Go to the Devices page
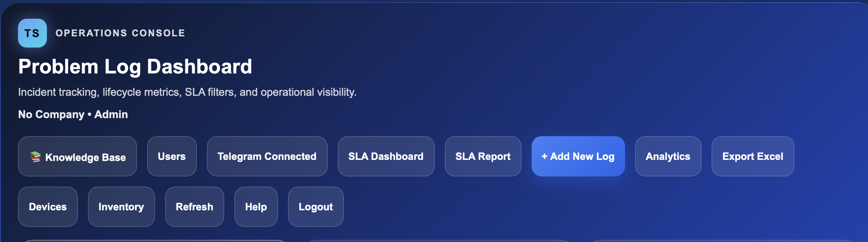This screenshot has height=242, width=868. (48, 207)
